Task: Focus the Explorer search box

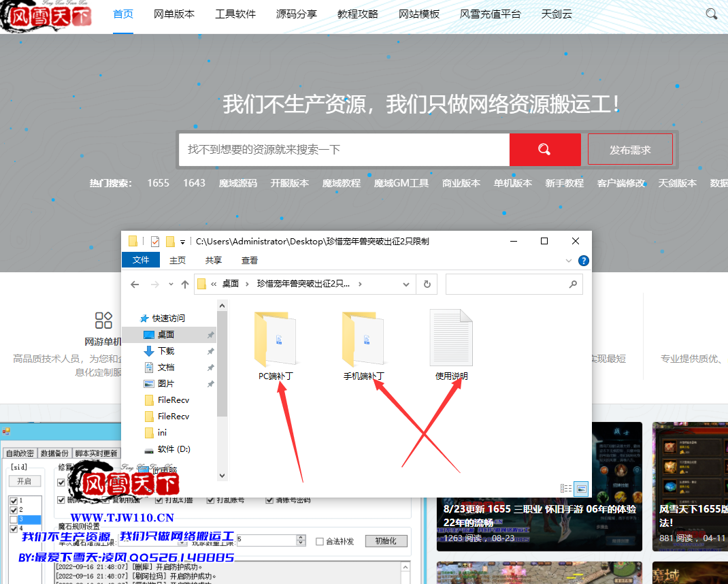Action: point(514,284)
